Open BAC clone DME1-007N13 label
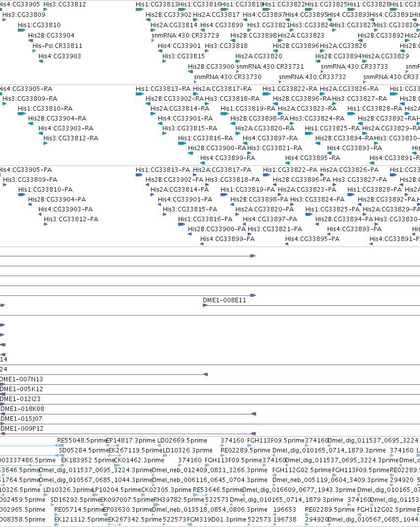This screenshot has height=527, width=420. (x=22, y=379)
